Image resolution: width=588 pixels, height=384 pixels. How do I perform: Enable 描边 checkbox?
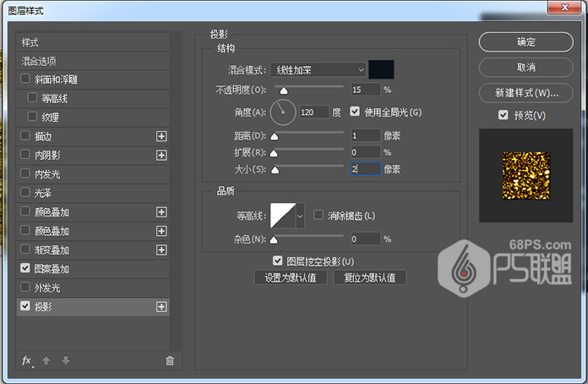25,135
